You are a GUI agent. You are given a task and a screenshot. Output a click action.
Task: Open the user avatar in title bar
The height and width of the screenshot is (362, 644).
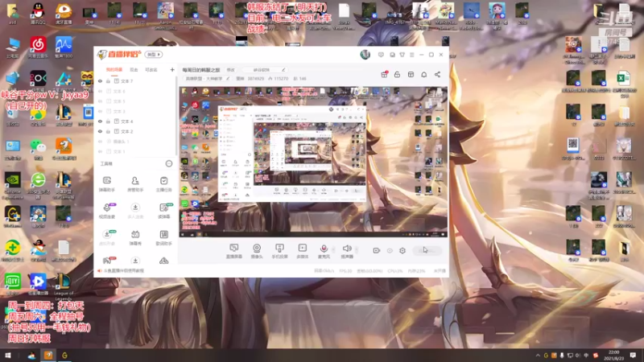pyautogui.click(x=365, y=55)
